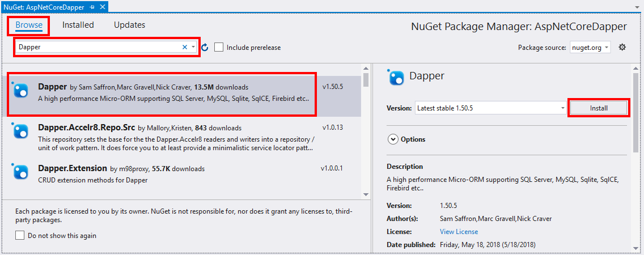Enable Include prerelease checkbox
The height and width of the screenshot is (255, 644).
pos(219,47)
